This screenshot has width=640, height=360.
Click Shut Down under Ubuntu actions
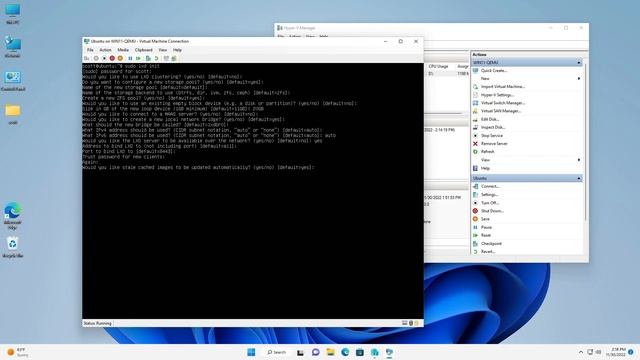tap(492, 211)
